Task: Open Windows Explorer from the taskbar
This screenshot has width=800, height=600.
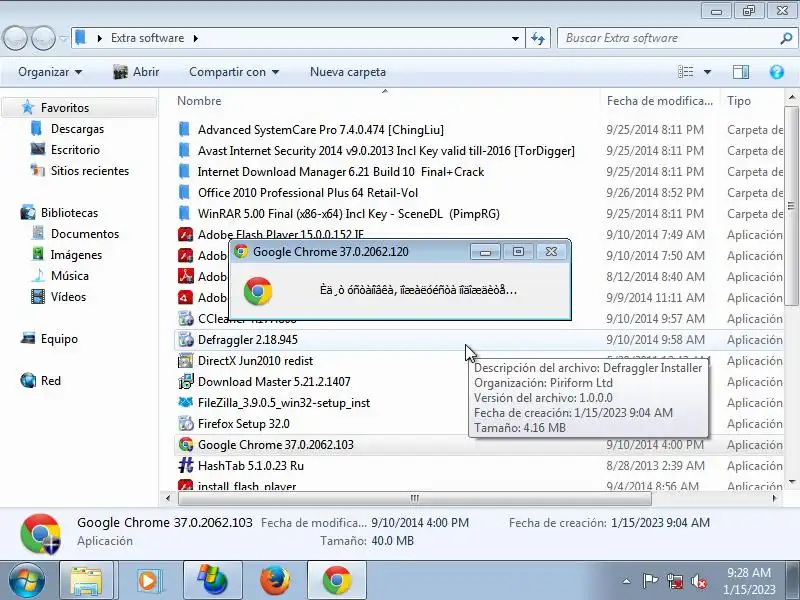Action: click(x=86, y=580)
